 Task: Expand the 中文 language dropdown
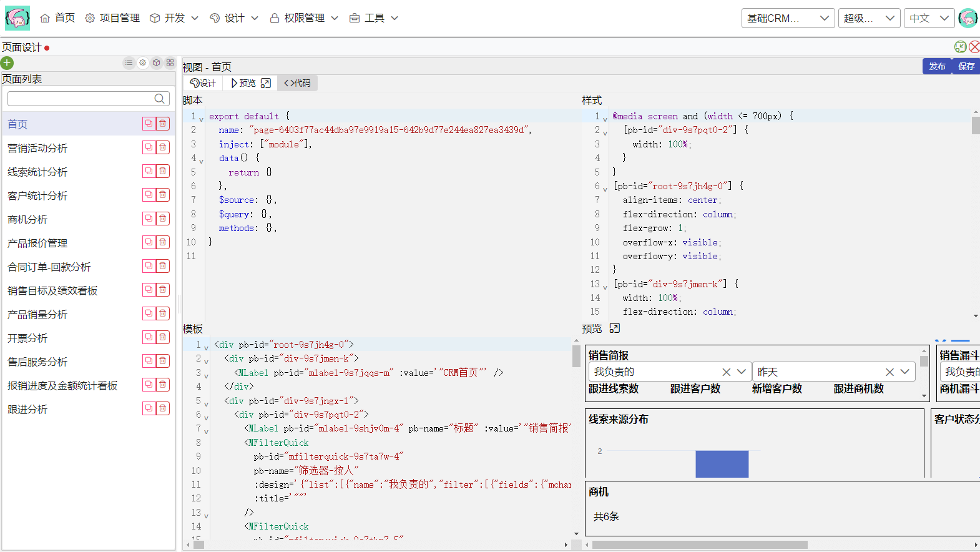tap(928, 18)
